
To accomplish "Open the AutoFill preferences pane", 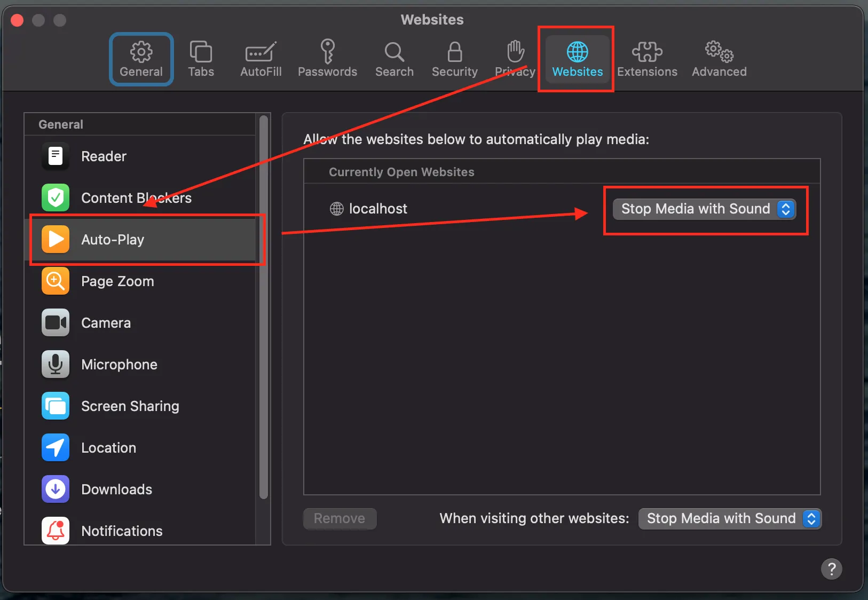I will tap(261, 59).
